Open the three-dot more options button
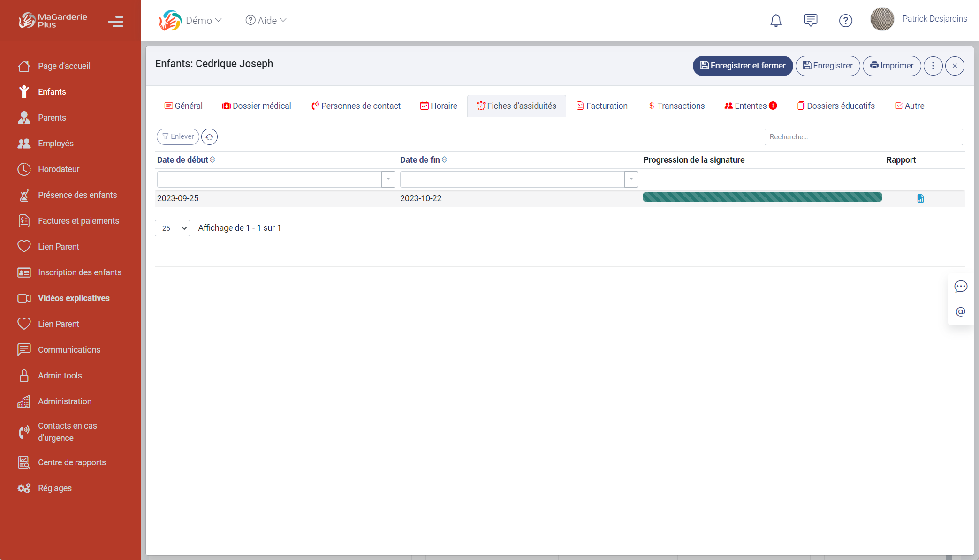The image size is (979, 560). pos(933,66)
